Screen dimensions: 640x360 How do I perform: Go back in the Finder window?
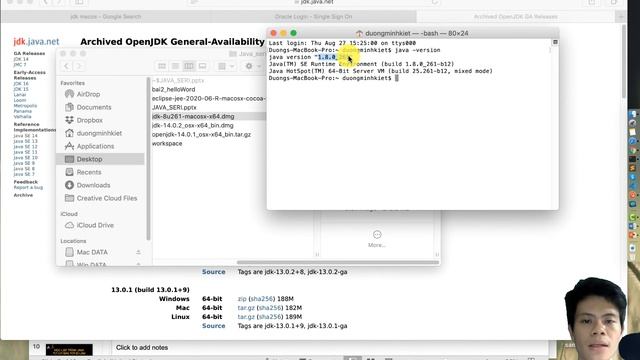tap(67, 66)
